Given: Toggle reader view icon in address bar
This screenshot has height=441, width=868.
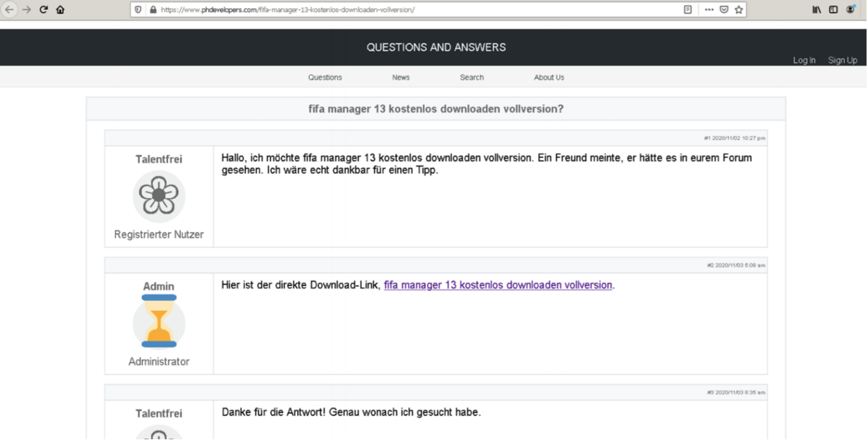Looking at the screenshot, I should 688,10.
